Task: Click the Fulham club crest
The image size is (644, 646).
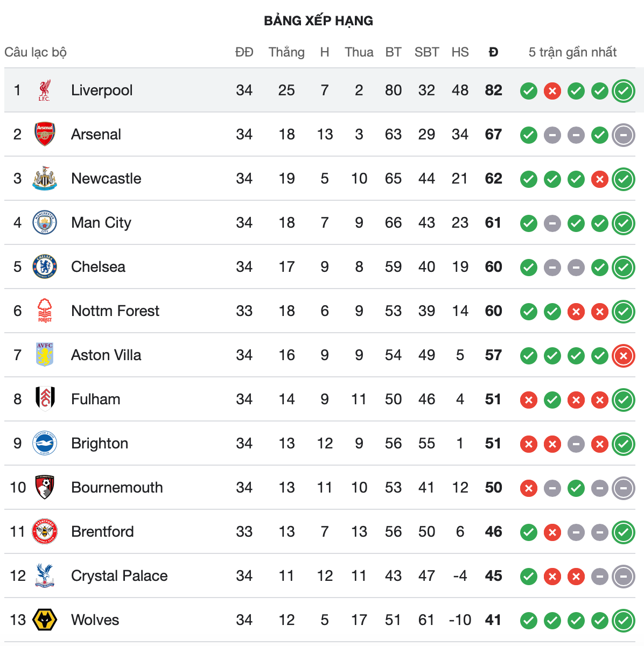Action: point(45,399)
